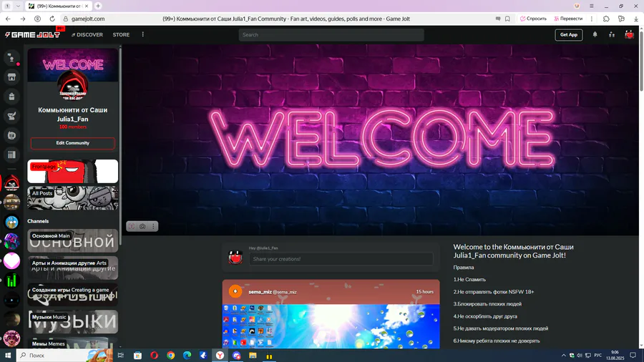Open the Основной Main channel

click(73, 240)
